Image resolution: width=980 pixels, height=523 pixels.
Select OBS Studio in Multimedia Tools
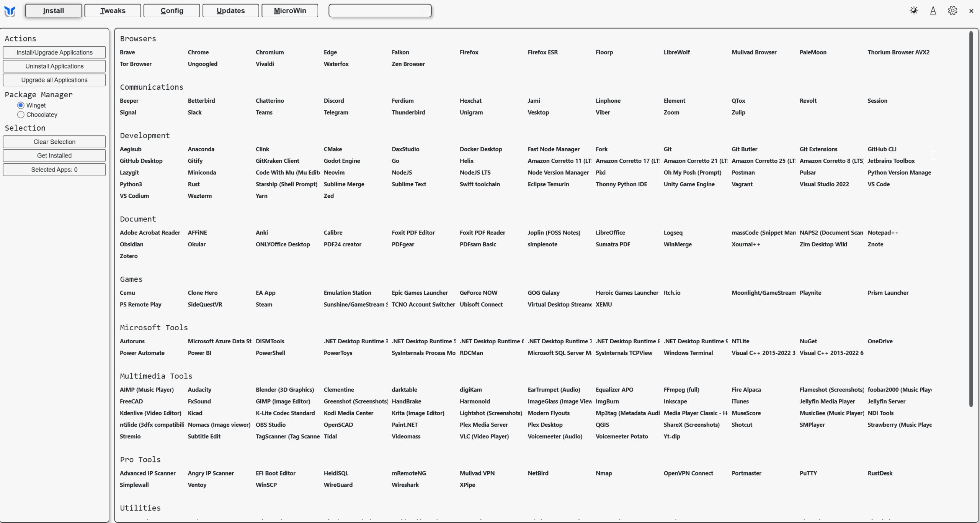pos(271,425)
